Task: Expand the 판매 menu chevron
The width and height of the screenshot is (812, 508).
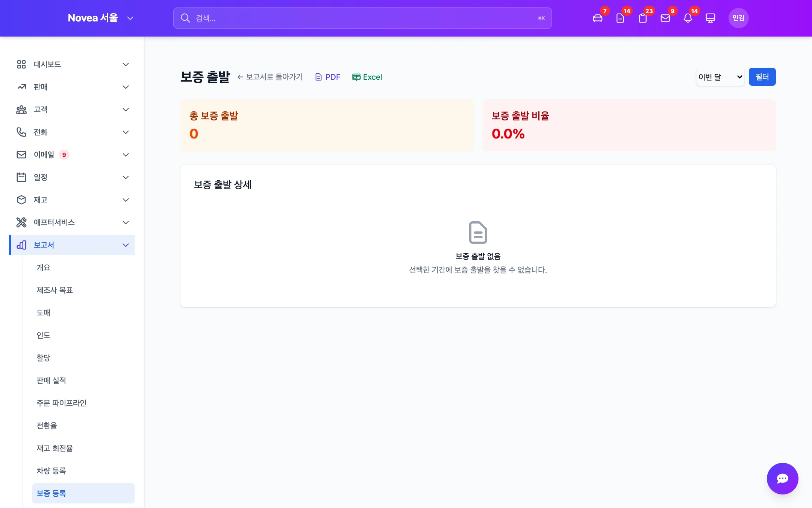Action: (x=126, y=87)
